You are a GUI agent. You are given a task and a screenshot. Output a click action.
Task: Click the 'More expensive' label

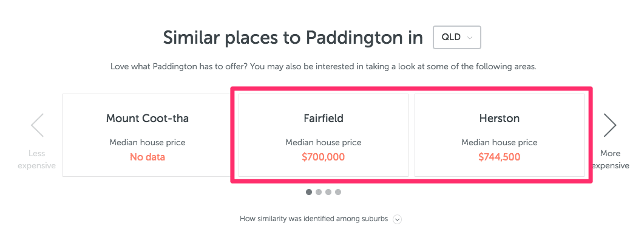point(611,160)
